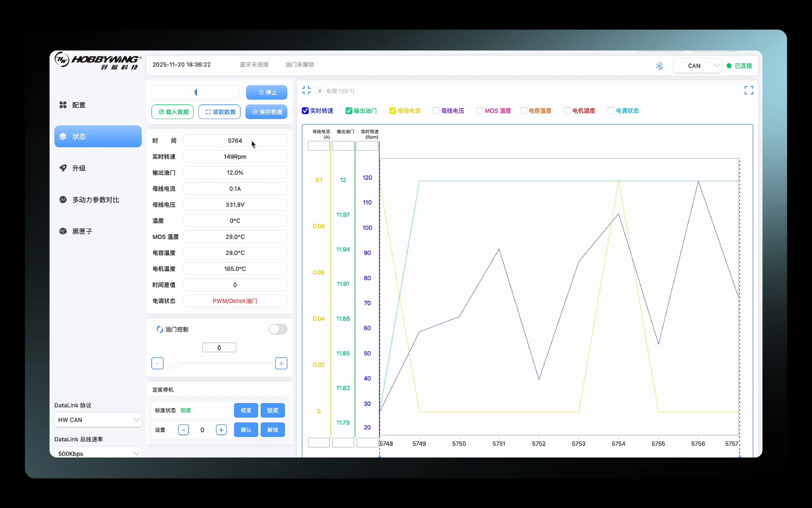The height and width of the screenshot is (508, 812).
Task: Enable the 母线电压 checkbox
Action: pyautogui.click(x=436, y=111)
